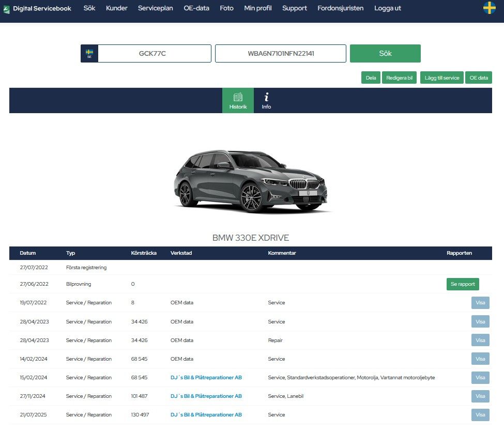Click the Dela button
This screenshot has width=504, height=433.
(371, 78)
